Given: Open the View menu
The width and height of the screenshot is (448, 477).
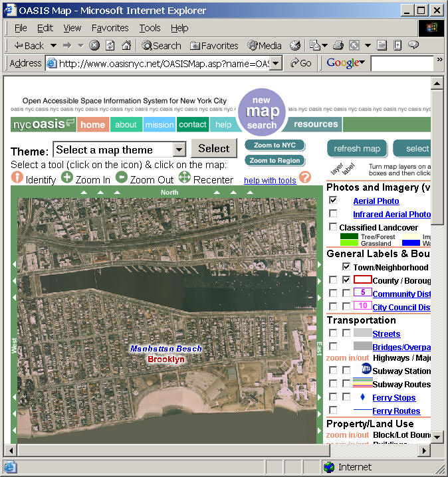Looking at the screenshot, I should pos(72,28).
